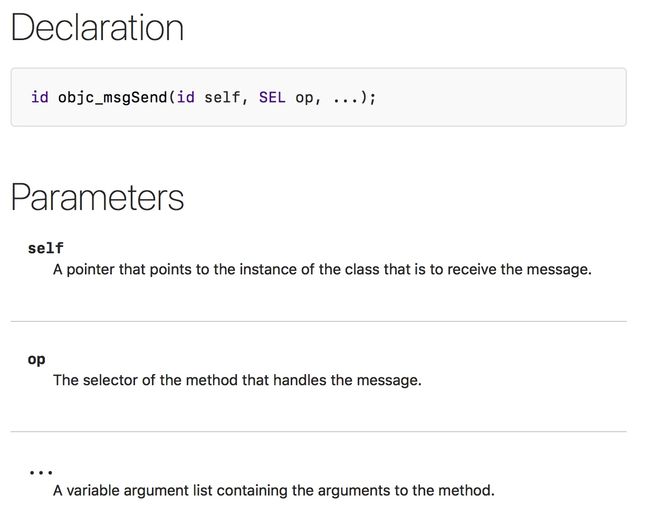Click 'op,' argument in the code box
The width and height of the screenshot is (650, 514).
coord(308,98)
